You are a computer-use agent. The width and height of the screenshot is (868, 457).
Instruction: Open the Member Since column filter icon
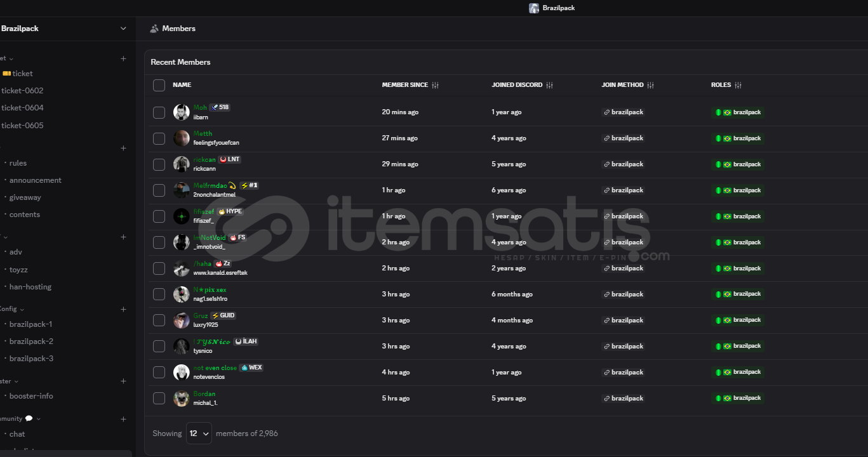tap(435, 85)
